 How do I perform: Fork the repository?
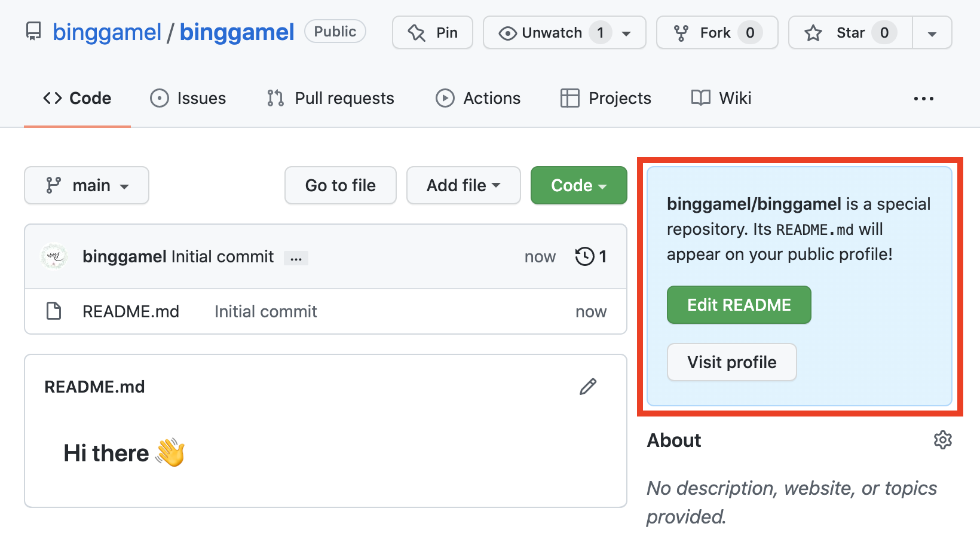717,32
